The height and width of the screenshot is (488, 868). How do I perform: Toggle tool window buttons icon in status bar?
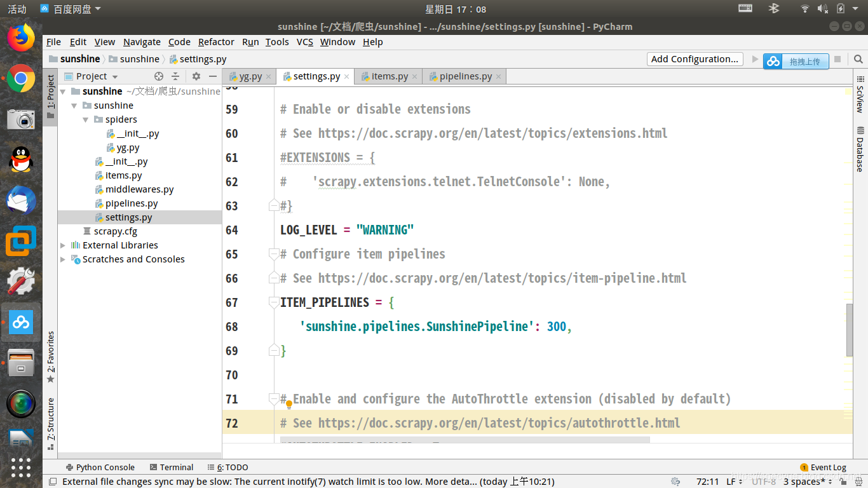[x=52, y=482]
